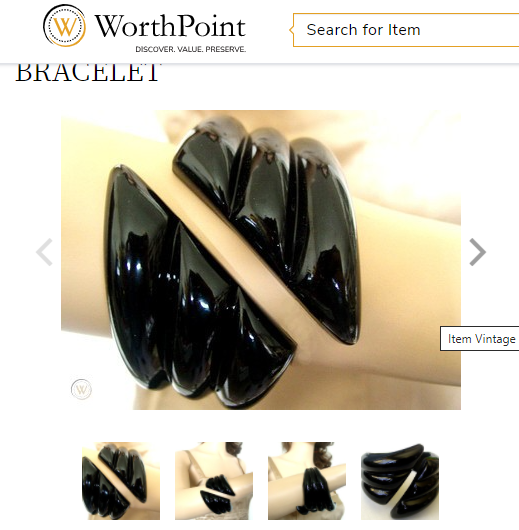
Task: Click the circular W WorthPoint logo icon
Action: (x=64, y=26)
